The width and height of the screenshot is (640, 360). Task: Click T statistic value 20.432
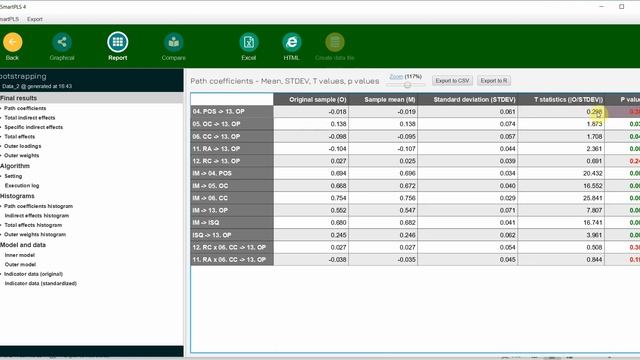593,173
